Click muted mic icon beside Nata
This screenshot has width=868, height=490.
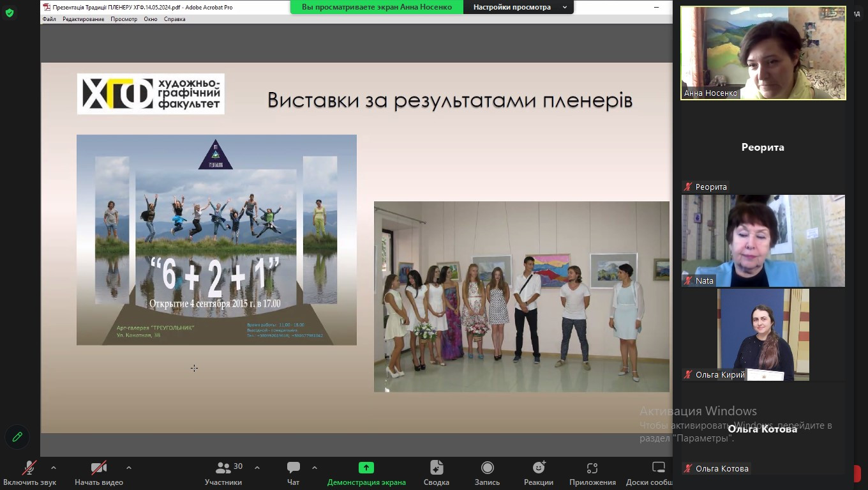pos(688,280)
